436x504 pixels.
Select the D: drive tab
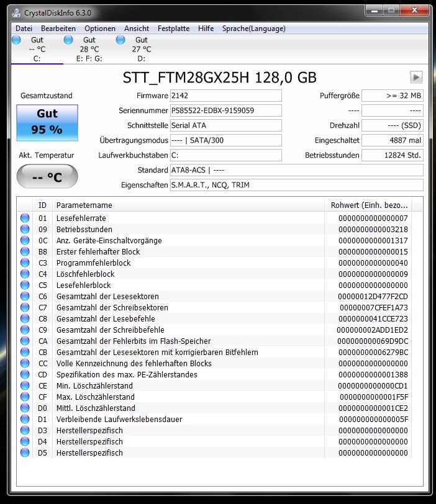point(142,49)
